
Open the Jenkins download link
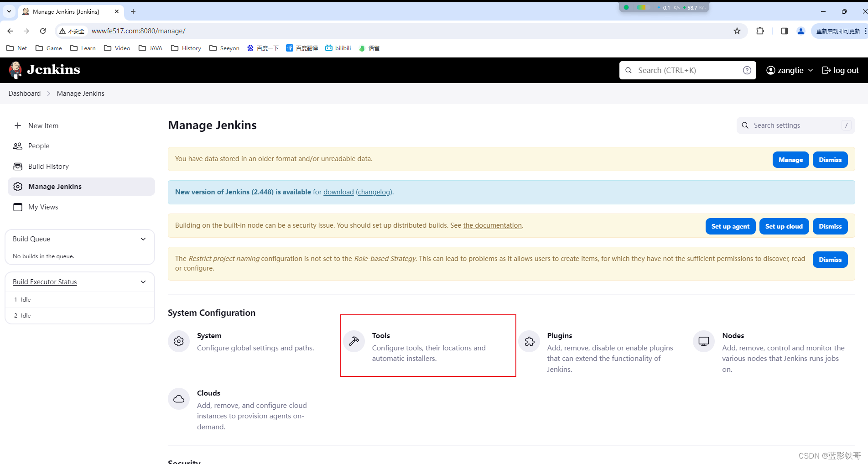[x=338, y=192]
